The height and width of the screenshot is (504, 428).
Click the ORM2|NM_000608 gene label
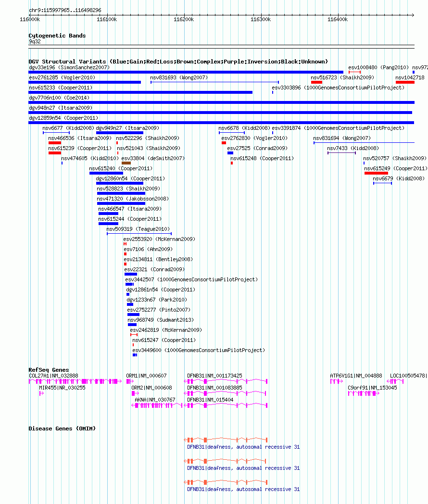[x=151, y=388]
